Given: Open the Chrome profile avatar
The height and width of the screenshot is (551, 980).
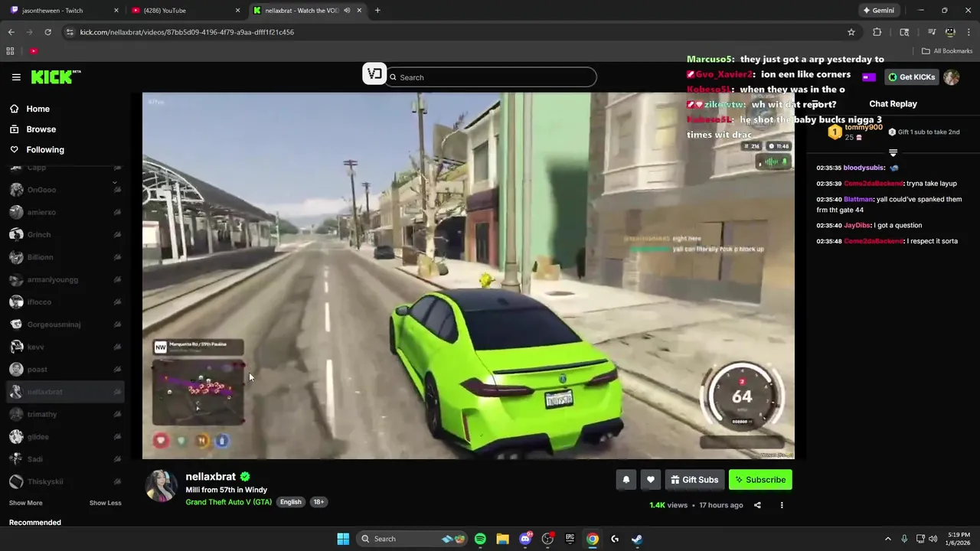Looking at the screenshot, I should 950,32.
